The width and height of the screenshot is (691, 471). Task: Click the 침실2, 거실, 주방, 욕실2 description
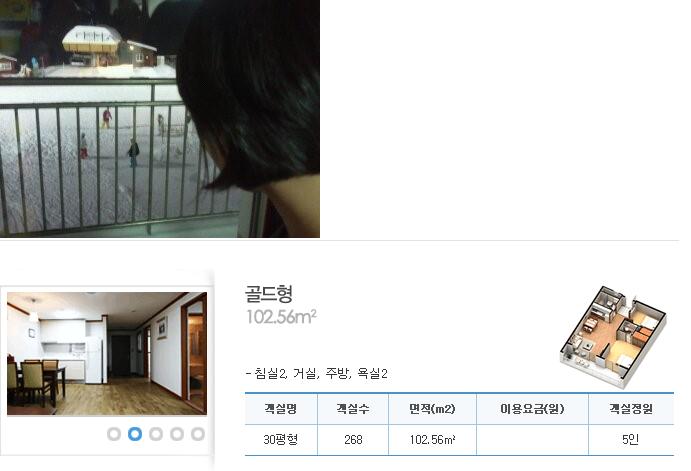317,374
